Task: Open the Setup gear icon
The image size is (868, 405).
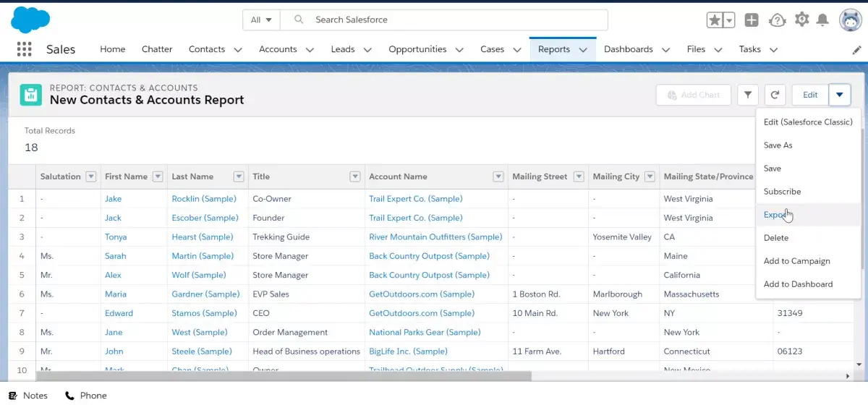Action: (x=801, y=20)
